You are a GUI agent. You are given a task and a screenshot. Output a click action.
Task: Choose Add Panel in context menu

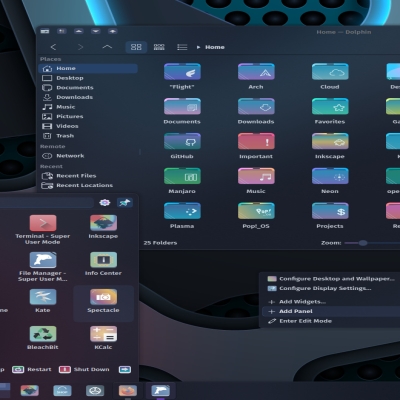[x=331, y=311]
